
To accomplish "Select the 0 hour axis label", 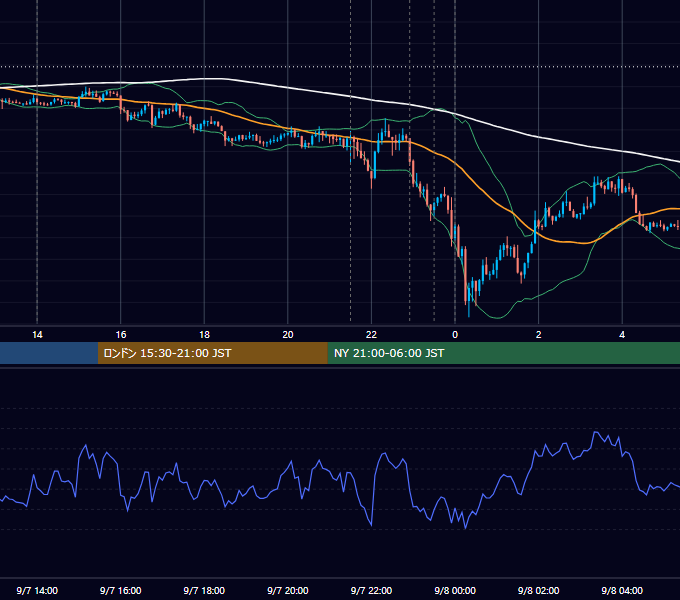I will [x=455, y=335].
